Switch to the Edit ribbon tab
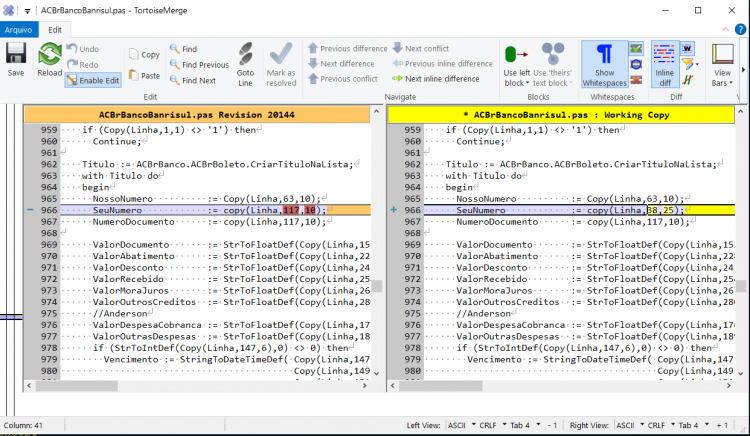750x436 pixels. click(x=55, y=30)
